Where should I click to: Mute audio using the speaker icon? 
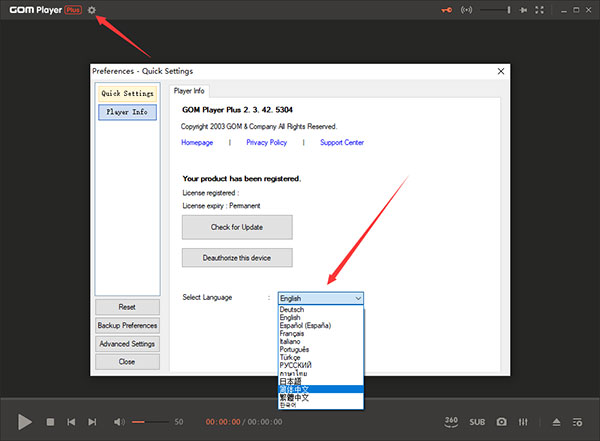pos(119,422)
